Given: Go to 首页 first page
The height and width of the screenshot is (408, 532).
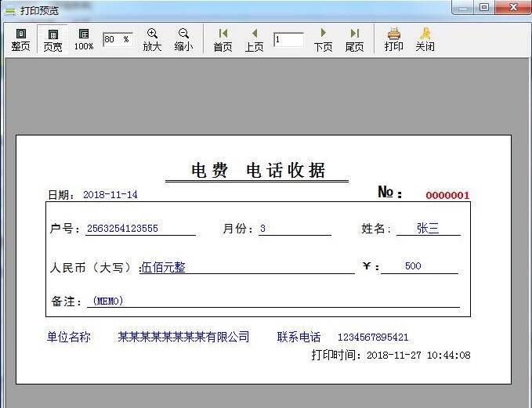Looking at the screenshot, I should pos(223,39).
